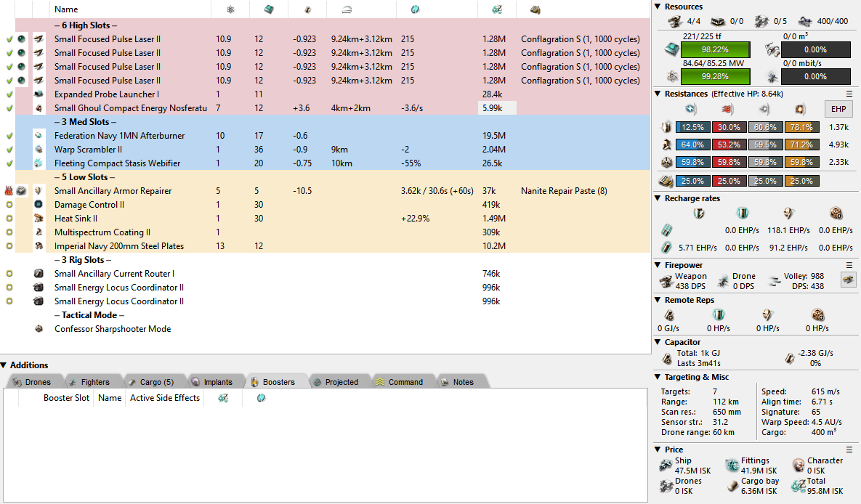This screenshot has width=861, height=504.
Task: Click the CPU icon beside 98.22% bar
Action: point(672,50)
